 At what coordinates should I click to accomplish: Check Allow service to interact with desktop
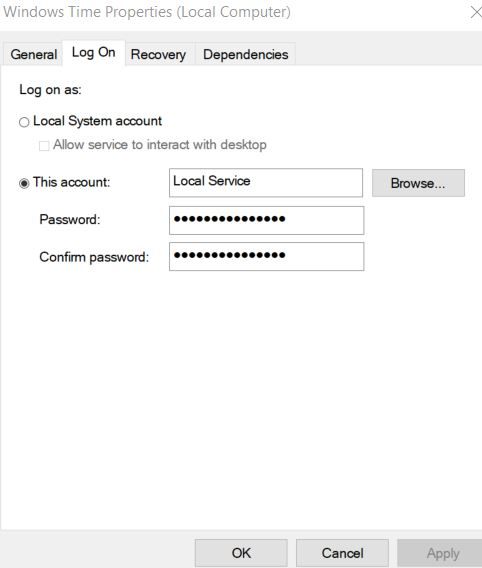click(44, 146)
